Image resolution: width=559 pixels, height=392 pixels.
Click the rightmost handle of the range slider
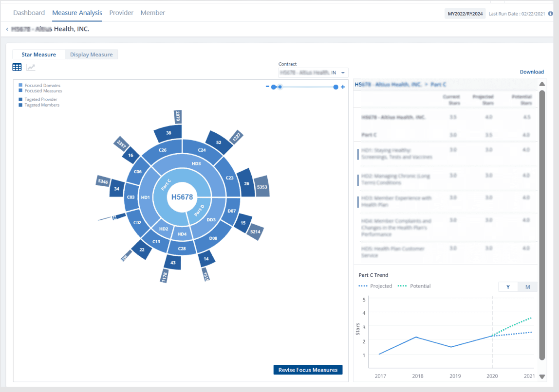335,87
